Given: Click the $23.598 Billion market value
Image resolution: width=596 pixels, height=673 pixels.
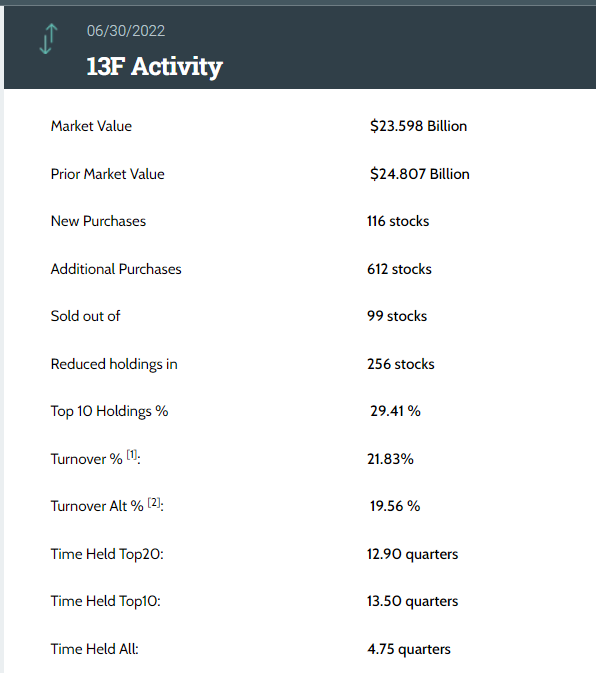Looking at the screenshot, I should [x=418, y=126].
